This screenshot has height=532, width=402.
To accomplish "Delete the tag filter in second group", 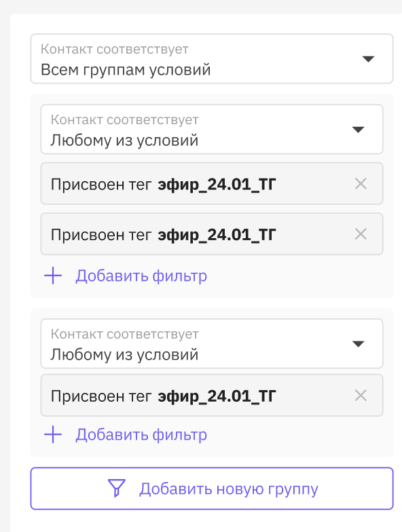I will (361, 396).
